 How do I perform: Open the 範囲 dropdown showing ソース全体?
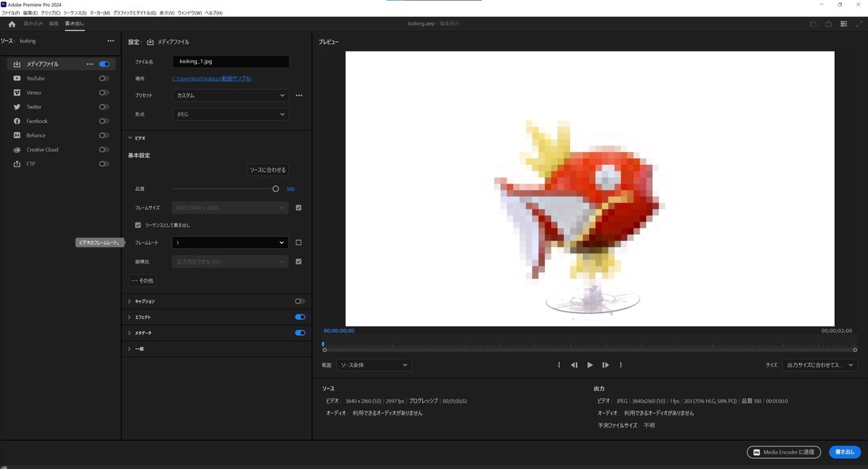coord(374,366)
